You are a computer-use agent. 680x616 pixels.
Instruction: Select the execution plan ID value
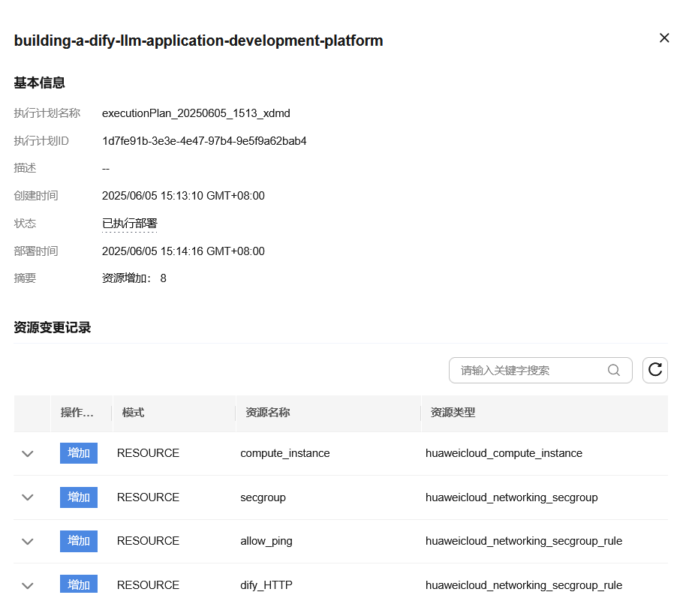[204, 141]
